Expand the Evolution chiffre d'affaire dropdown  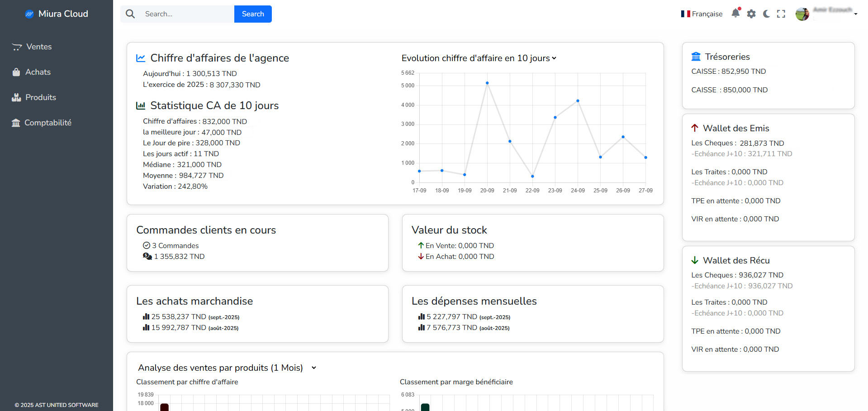(x=554, y=58)
